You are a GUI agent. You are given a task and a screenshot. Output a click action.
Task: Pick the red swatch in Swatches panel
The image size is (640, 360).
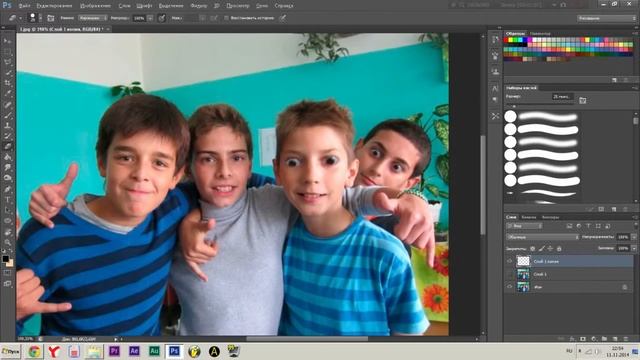[x=506, y=40]
